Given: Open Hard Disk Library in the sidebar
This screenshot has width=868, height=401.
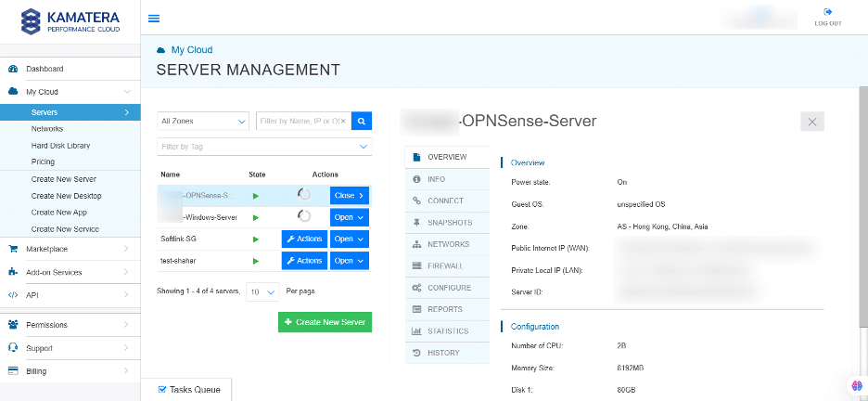Looking at the screenshot, I should tap(60, 146).
